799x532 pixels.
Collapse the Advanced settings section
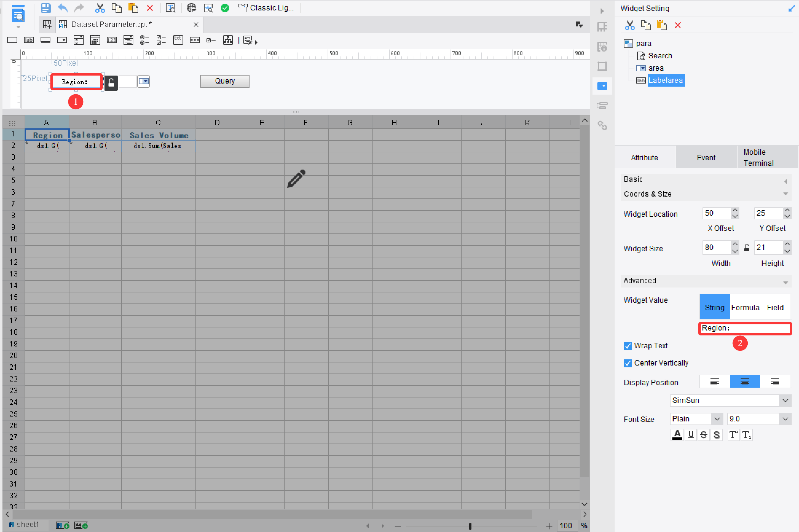[x=785, y=282]
